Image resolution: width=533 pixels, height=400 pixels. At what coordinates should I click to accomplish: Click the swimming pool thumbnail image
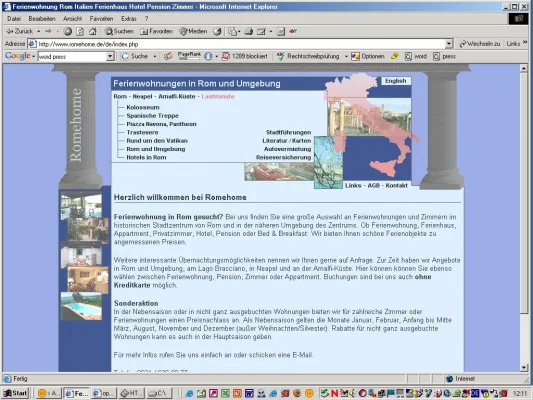point(81,306)
